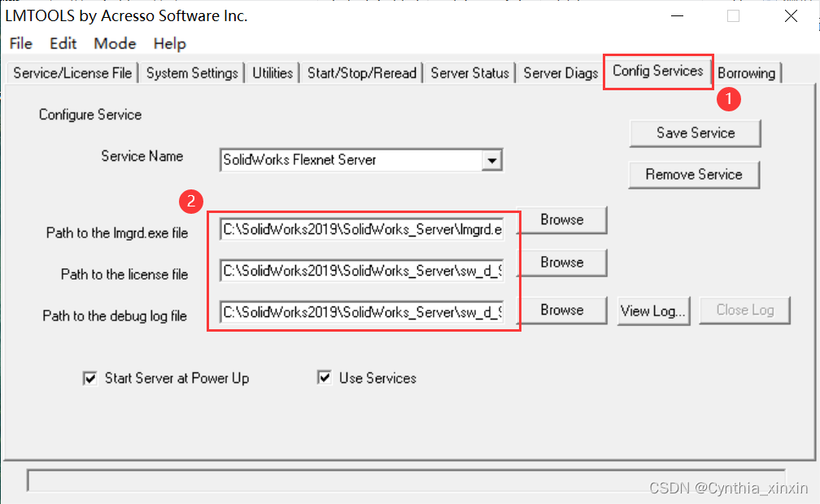Image resolution: width=820 pixels, height=504 pixels.
Task: Click the debug log file path field
Action: click(x=362, y=312)
